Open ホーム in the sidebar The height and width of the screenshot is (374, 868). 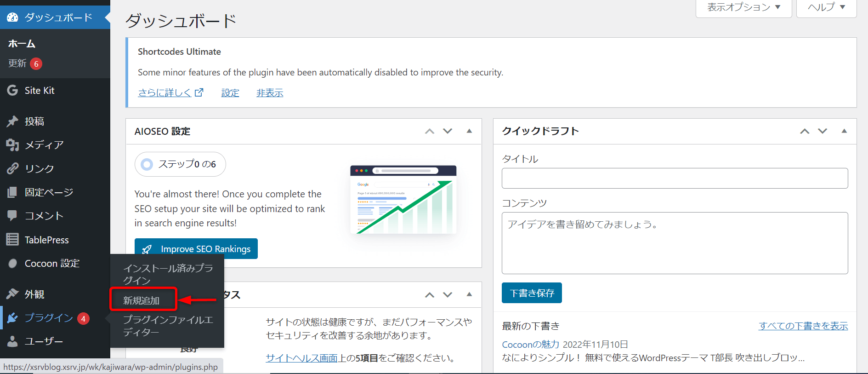coord(22,44)
